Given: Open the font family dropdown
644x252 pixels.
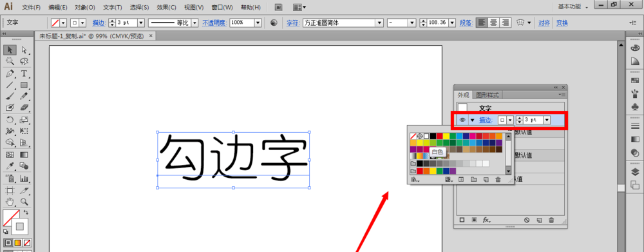Looking at the screenshot, I should coord(379,23).
